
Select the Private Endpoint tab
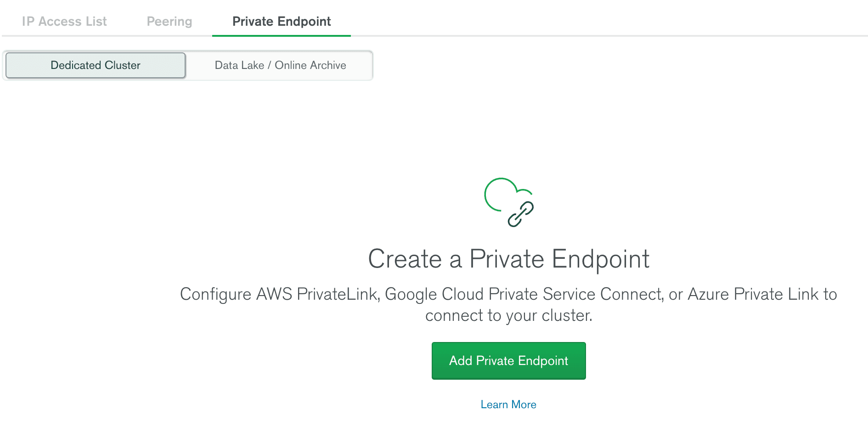click(282, 22)
